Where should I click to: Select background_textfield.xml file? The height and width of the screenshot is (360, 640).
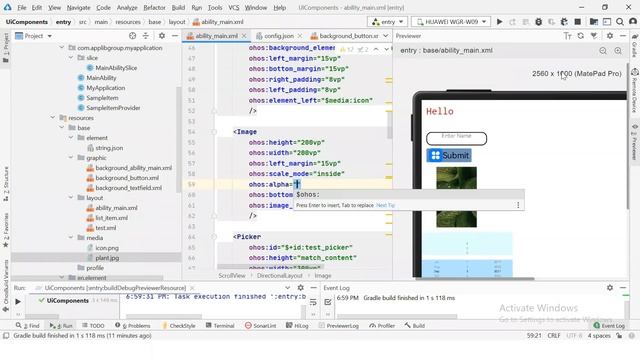click(129, 188)
